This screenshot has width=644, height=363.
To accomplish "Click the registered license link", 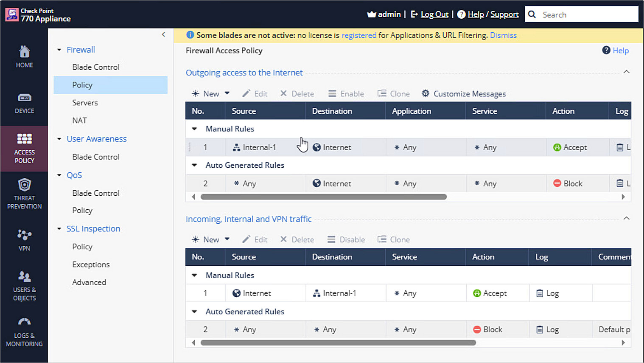I will tap(359, 35).
